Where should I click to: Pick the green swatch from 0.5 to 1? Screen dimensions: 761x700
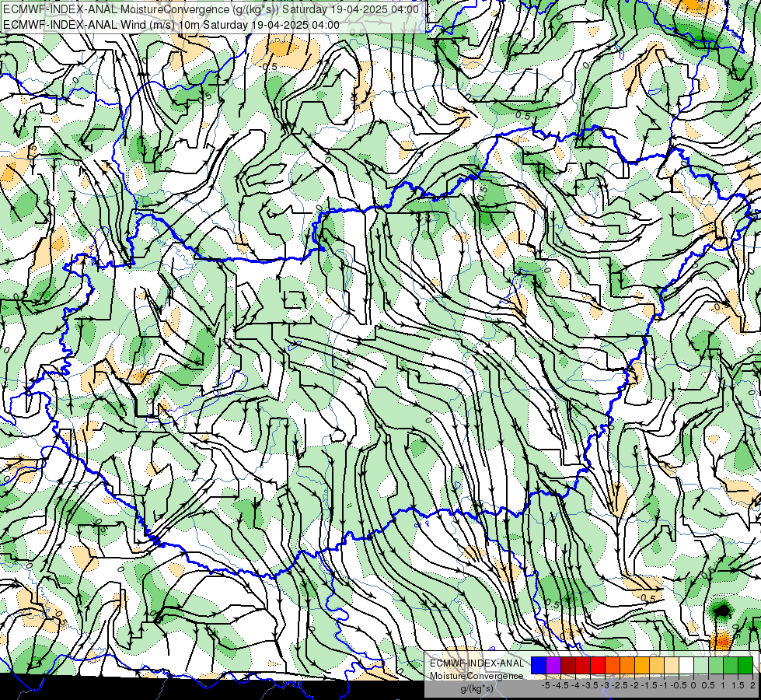[x=716, y=666]
